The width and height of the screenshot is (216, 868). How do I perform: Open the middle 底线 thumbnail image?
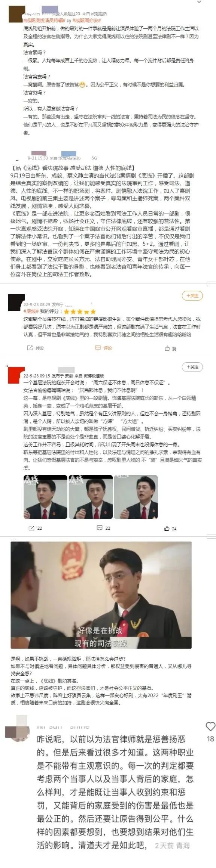(x=91, y=497)
